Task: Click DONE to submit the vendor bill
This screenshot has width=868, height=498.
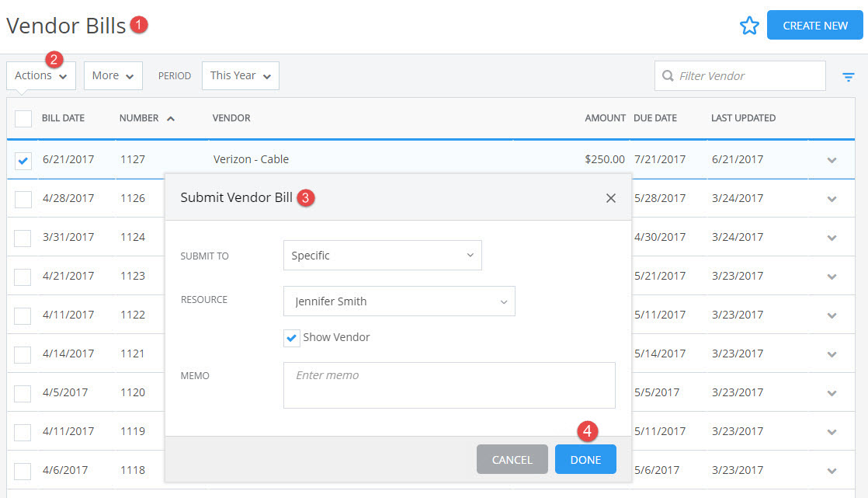Action: 585,459
